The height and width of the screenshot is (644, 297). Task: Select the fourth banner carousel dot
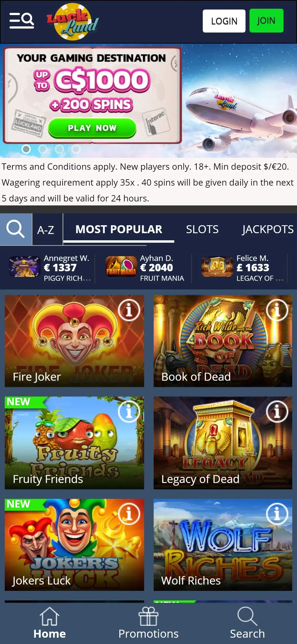tap(76, 149)
